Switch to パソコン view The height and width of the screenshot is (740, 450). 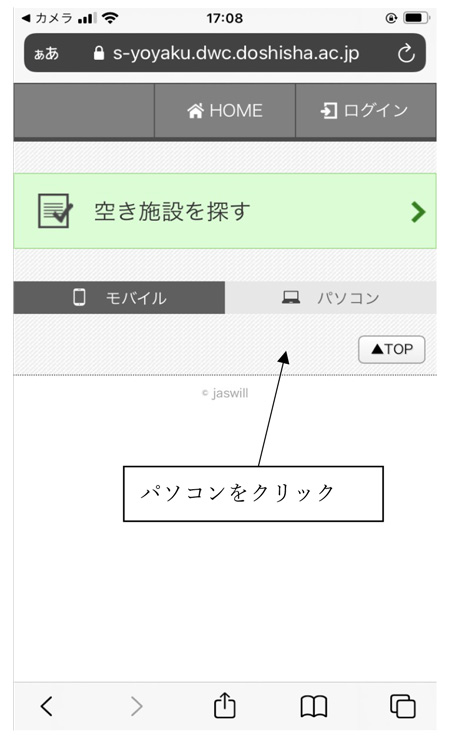click(331, 297)
